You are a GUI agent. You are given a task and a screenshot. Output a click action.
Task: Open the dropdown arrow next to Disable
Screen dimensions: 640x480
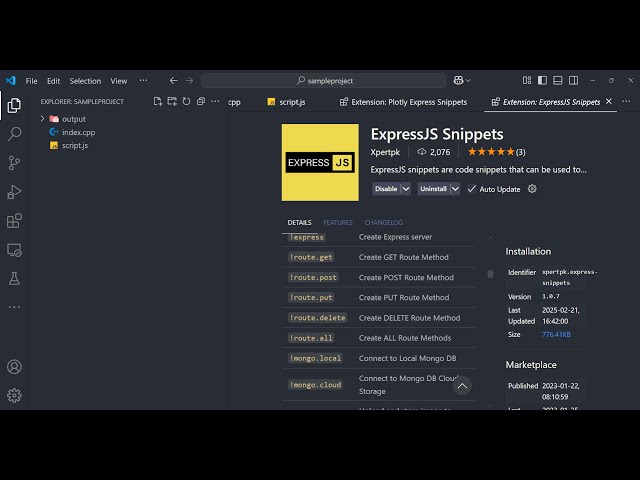coord(406,189)
